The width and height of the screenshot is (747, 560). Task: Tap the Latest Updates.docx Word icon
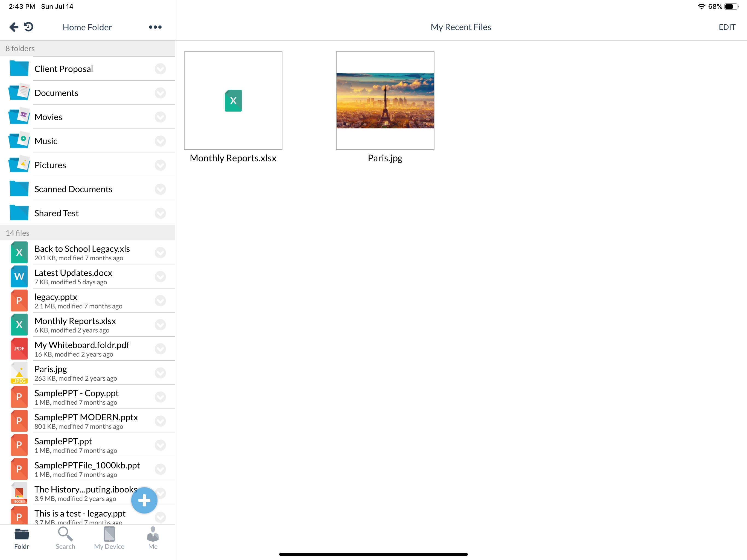[x=19, y=276]
